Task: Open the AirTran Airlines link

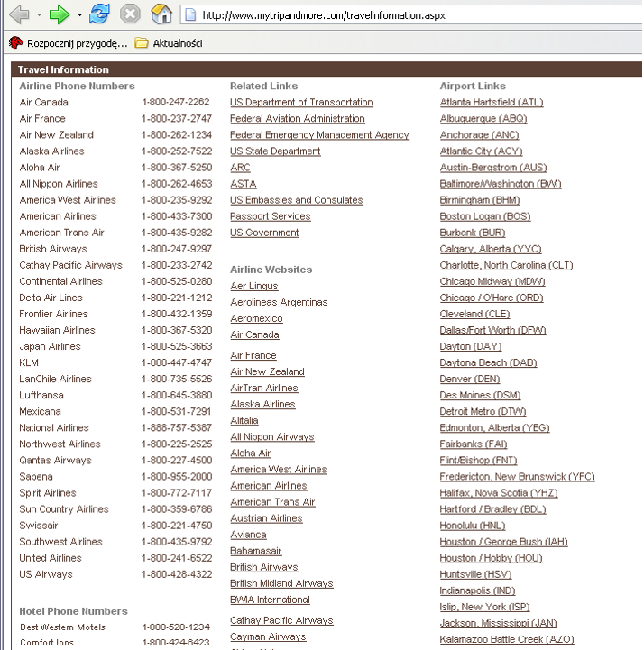Action: (264, 388)
